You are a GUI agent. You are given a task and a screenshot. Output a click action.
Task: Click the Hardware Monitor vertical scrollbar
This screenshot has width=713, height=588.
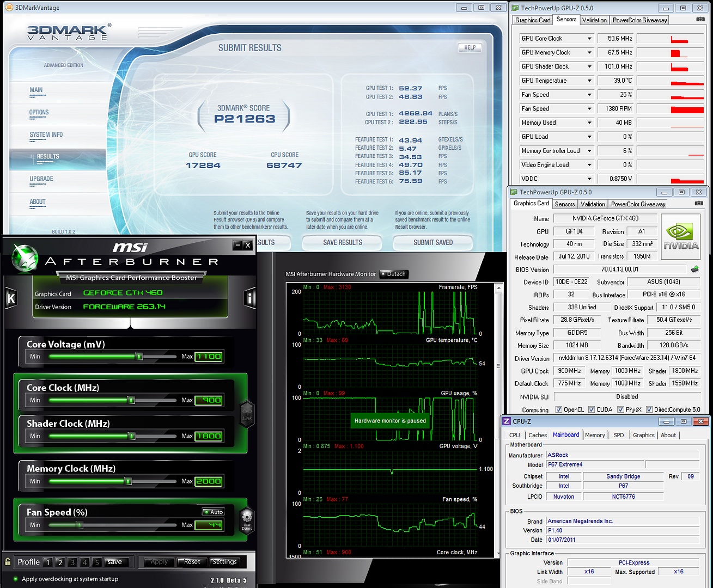coord(498,420)
